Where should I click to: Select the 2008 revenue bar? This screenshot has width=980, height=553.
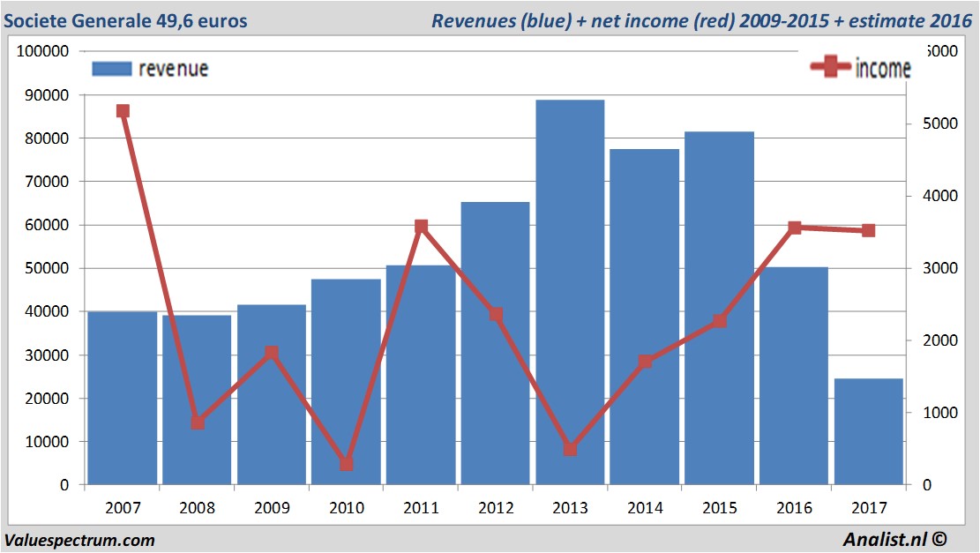point(197,400)
